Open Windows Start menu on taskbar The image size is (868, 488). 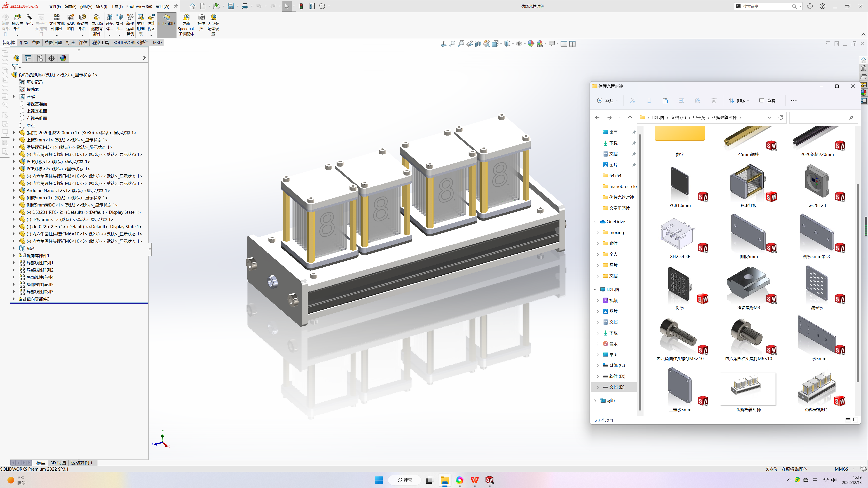tap(379, 480)
